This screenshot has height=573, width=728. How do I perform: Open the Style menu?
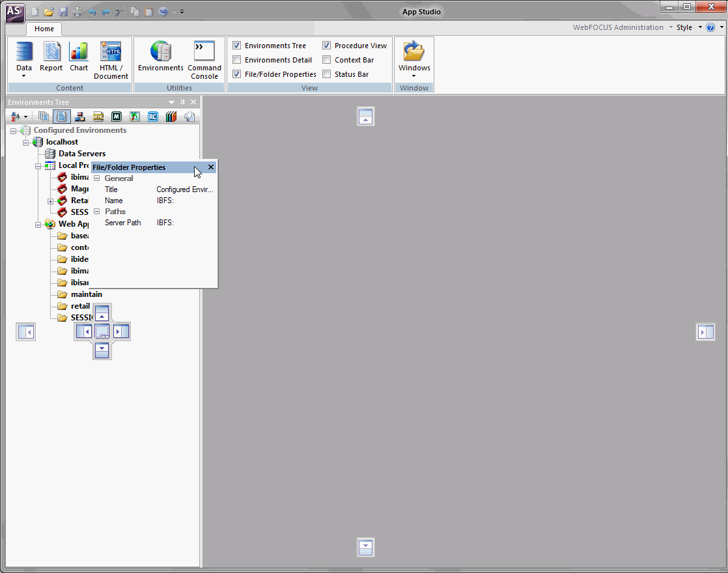click(x=689, y=27)
